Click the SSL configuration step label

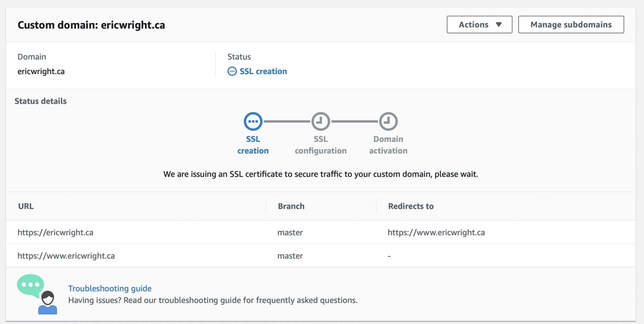[x=320, y=145]
